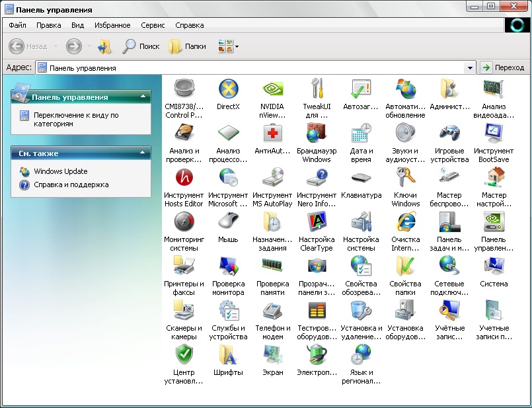This screenshot has height=408, width=532.
Task: Click the Поиск toolbar button
Action: (x=141, y=46)
